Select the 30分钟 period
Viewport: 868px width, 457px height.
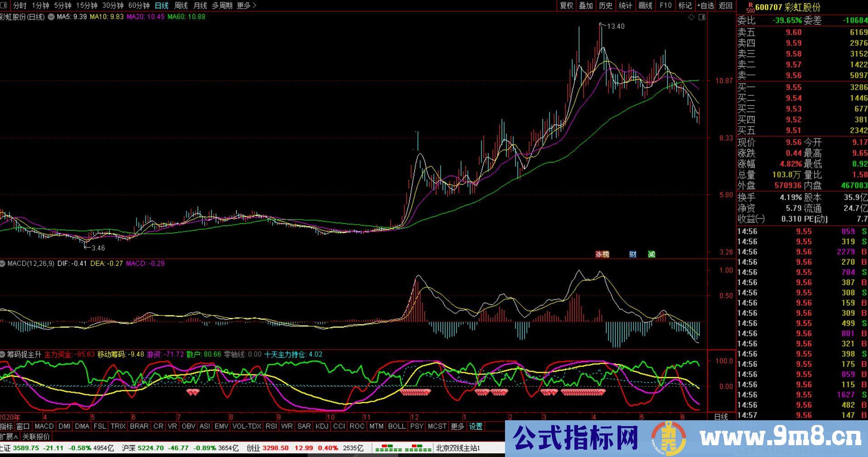point(113,5)
